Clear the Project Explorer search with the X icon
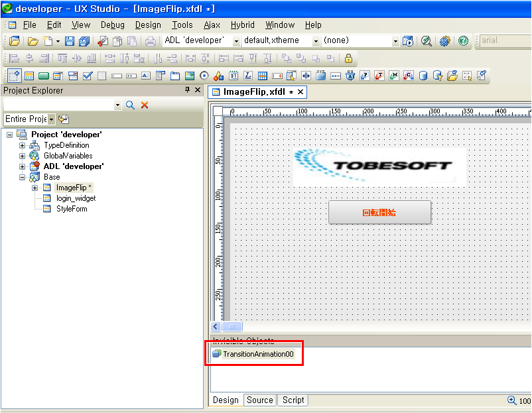 click(145, 105)
